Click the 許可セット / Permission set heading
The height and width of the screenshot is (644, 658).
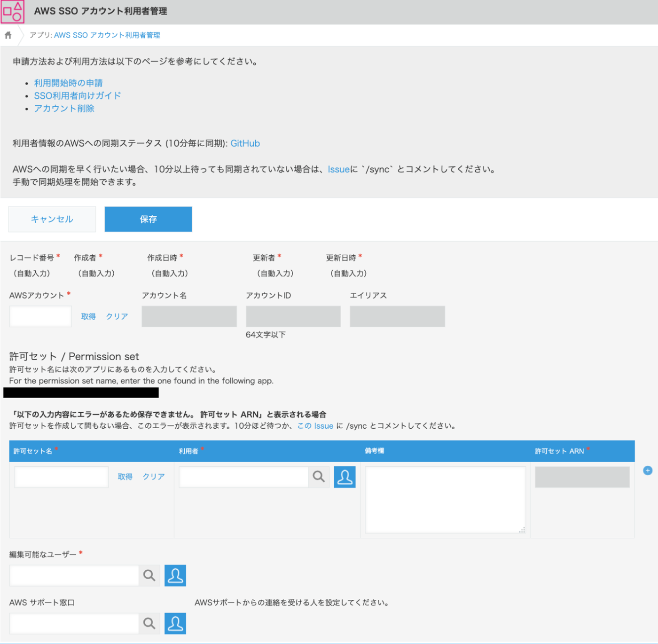74,356
